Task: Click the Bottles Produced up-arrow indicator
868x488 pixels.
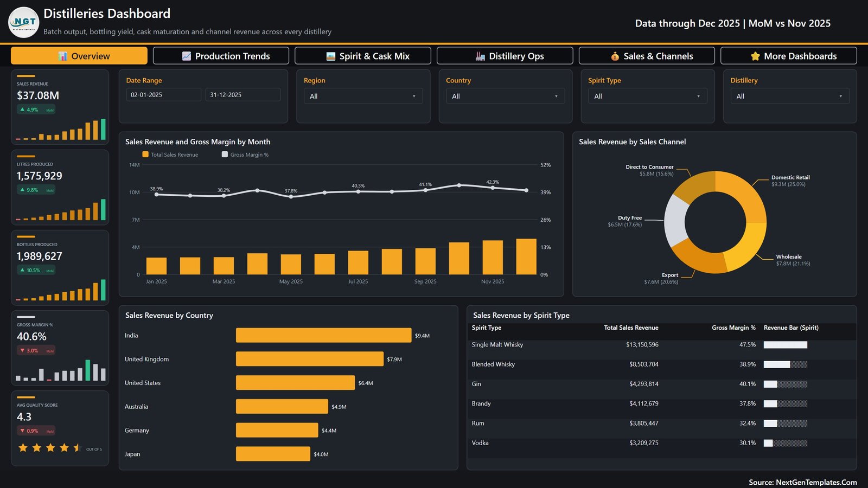Action: 22,270
